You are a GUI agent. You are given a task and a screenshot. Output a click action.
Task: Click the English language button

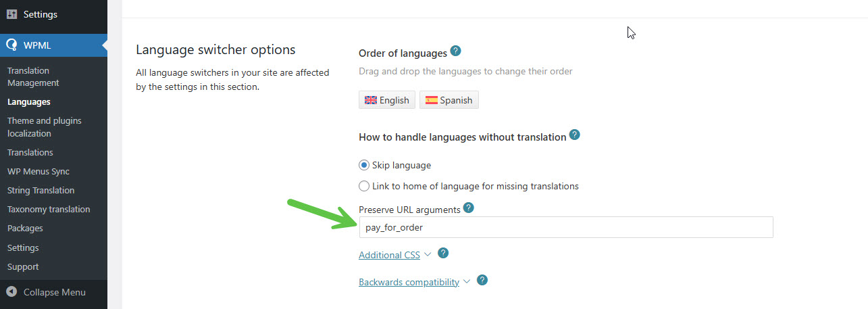point(387,100)
